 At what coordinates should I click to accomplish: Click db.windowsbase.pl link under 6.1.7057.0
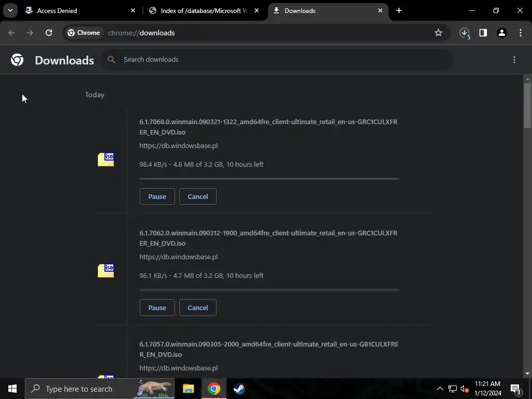point(179,368)
